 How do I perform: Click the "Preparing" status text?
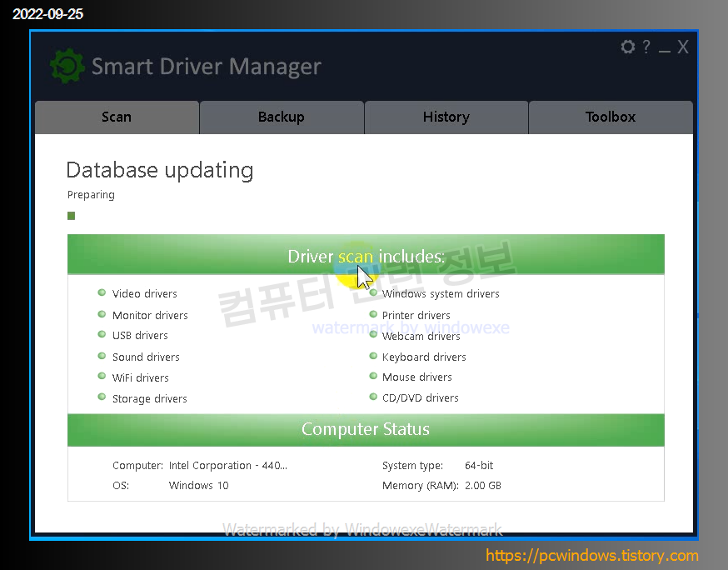(x=91, y=195)
